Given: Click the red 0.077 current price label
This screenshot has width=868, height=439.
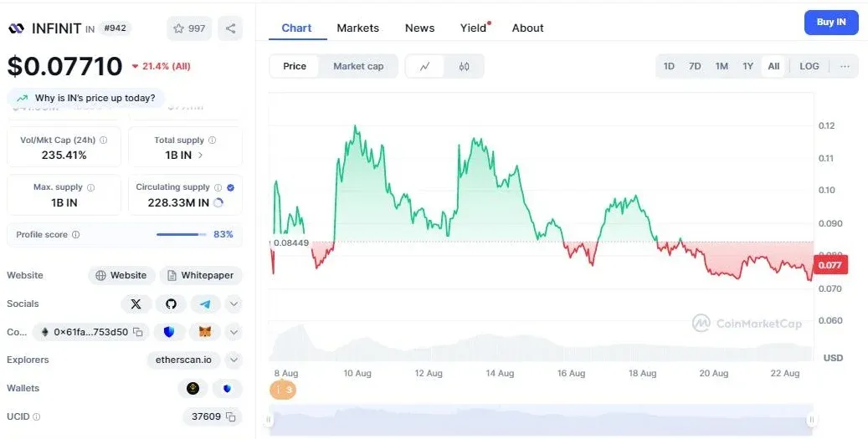Looking at the screenshot, I should (829, 265).
